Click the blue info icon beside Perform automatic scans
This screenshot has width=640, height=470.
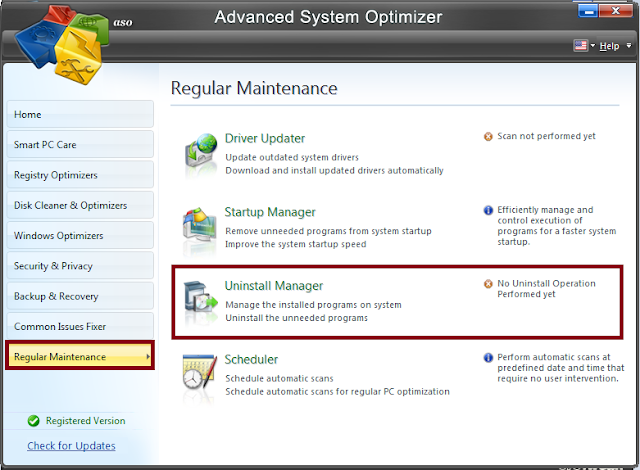pos(488,357)
